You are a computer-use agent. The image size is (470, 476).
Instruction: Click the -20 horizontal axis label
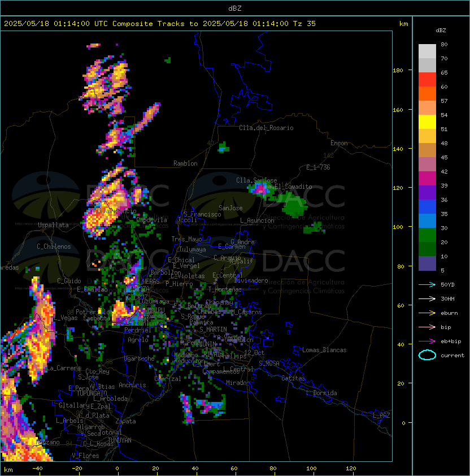pyautogui.click(x=77, y=468)
